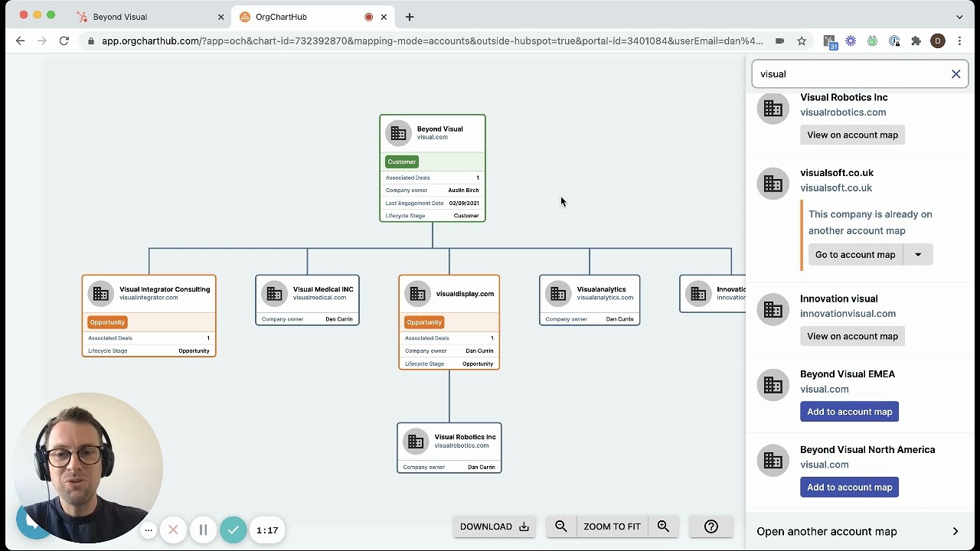The image size is (980, 551).
Task: Click the zoom out magnifier icon
Action: tap(561, 527)
